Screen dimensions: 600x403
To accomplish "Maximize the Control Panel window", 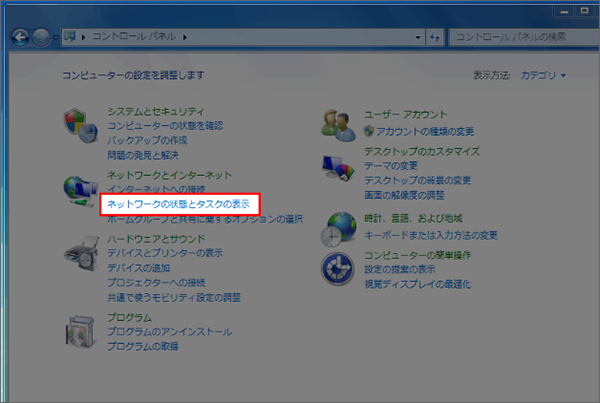I will 584,11.
